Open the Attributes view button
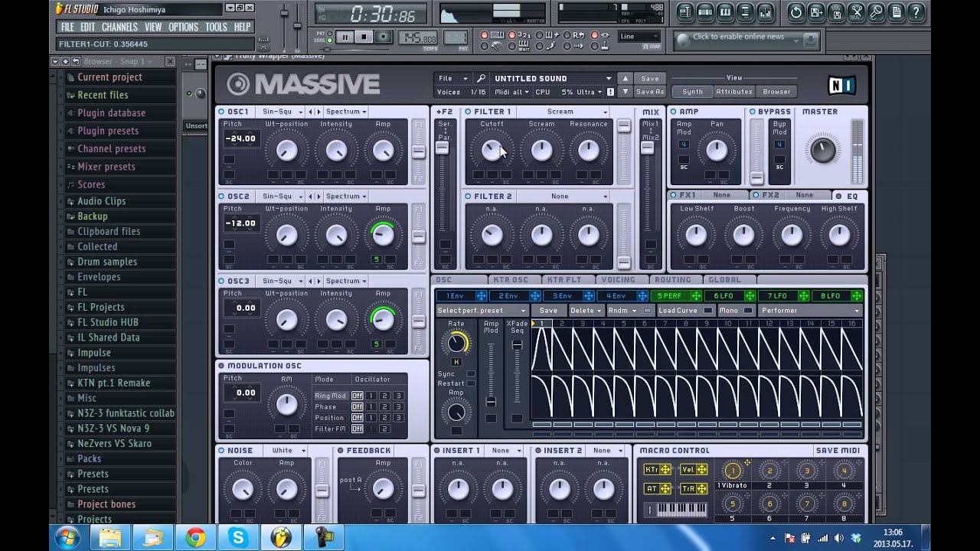The image size is (980, 551). click(x=734, y=92)
